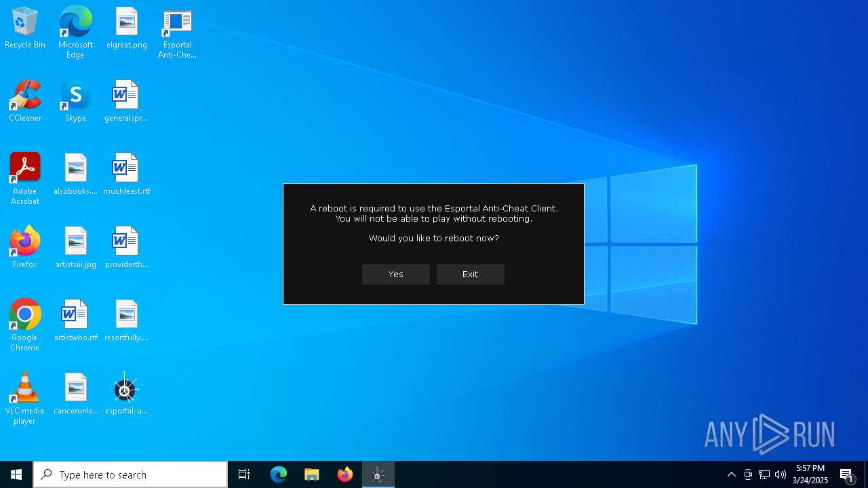Open the Action Center notifications

click(x=848, y=474)
